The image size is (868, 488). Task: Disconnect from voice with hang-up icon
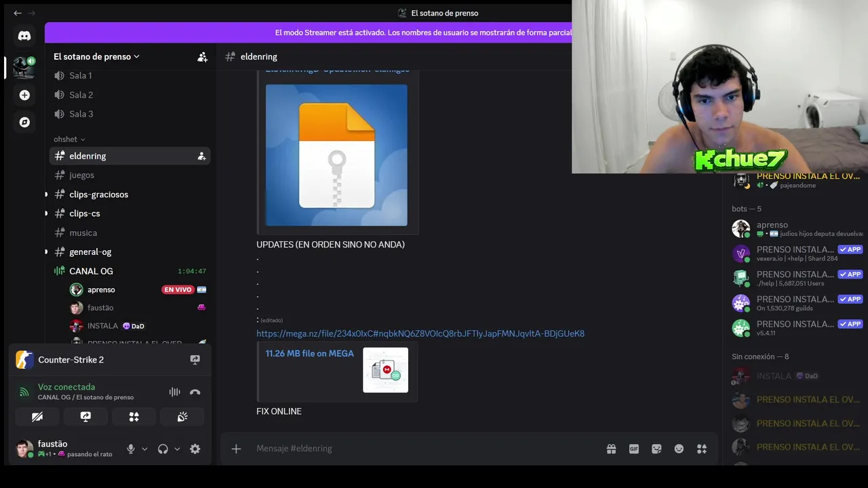coord(195,392)
